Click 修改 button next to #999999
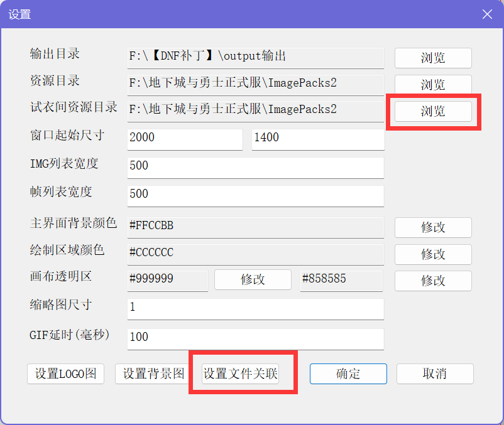Image resolution: width=504 pixels, height=425 pixels. coord(253,279)
